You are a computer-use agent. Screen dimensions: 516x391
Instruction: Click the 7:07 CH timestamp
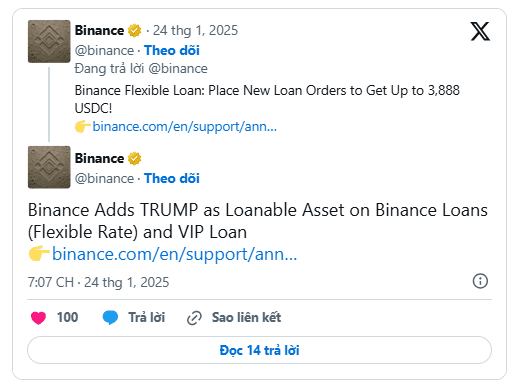tap(51, 282)
